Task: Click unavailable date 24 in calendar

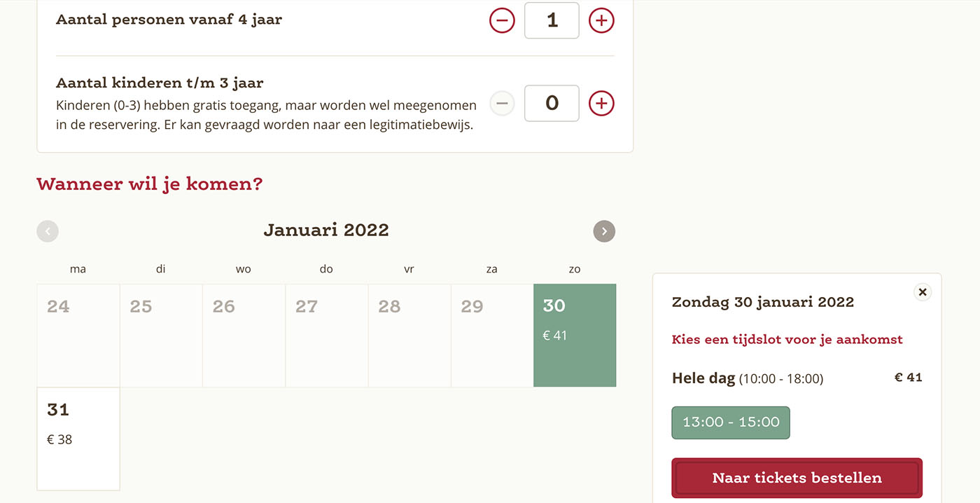Action: (x=78, y=336)
